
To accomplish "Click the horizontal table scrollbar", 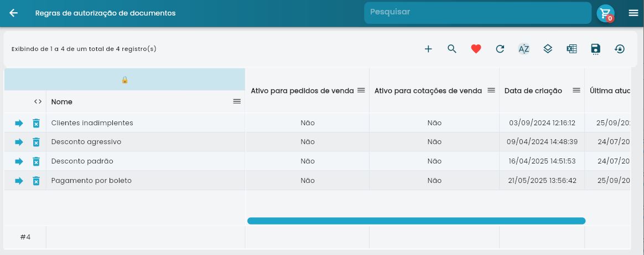I will [416, 221].
